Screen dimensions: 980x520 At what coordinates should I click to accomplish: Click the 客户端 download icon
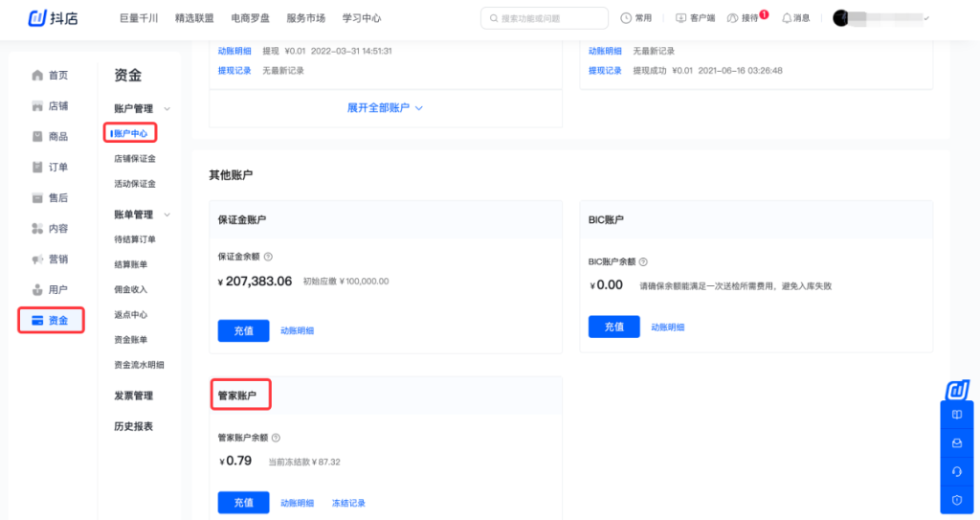[680, 18]
